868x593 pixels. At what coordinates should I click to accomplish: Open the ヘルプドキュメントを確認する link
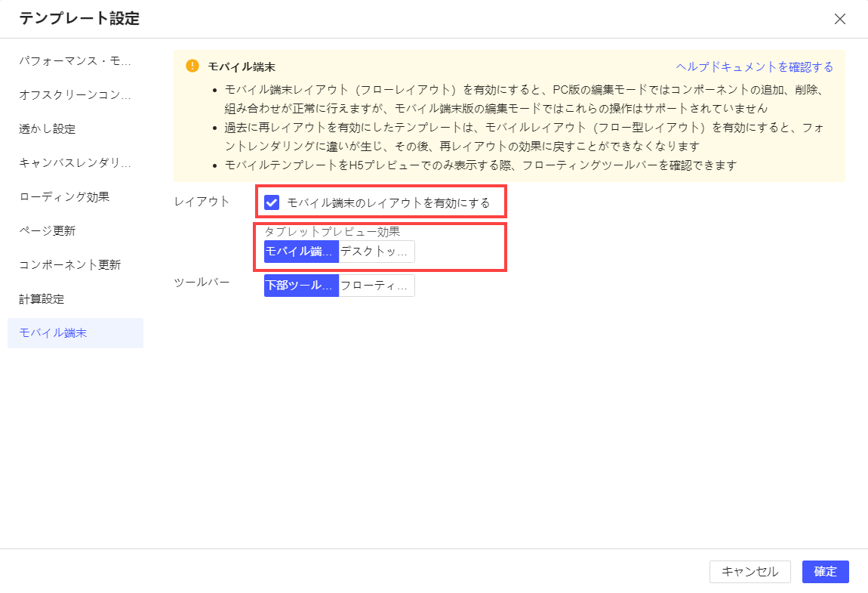(753, 66)
